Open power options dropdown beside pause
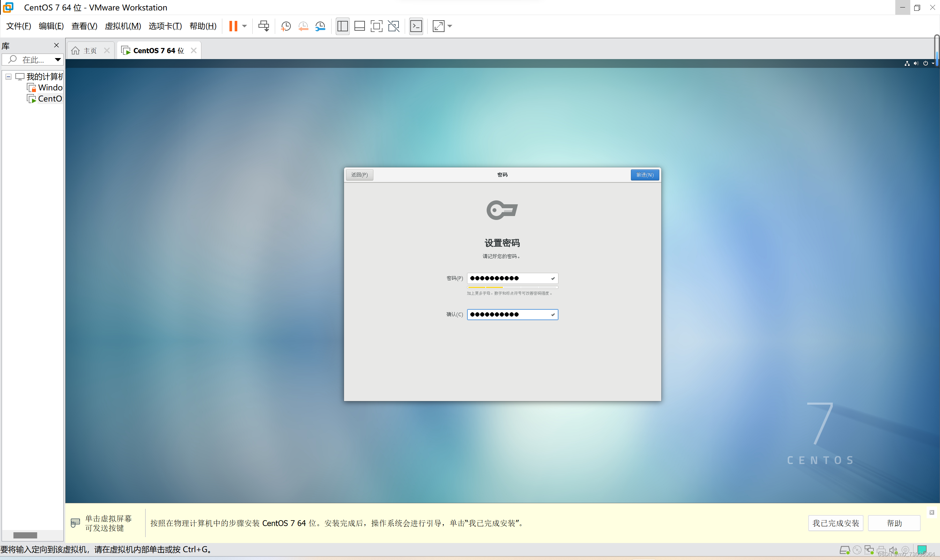The image size is (940, 560). 244,26
